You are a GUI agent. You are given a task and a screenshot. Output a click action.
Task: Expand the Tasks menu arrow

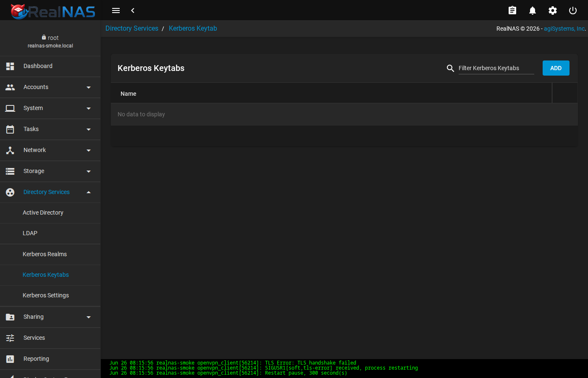[89, 129]
